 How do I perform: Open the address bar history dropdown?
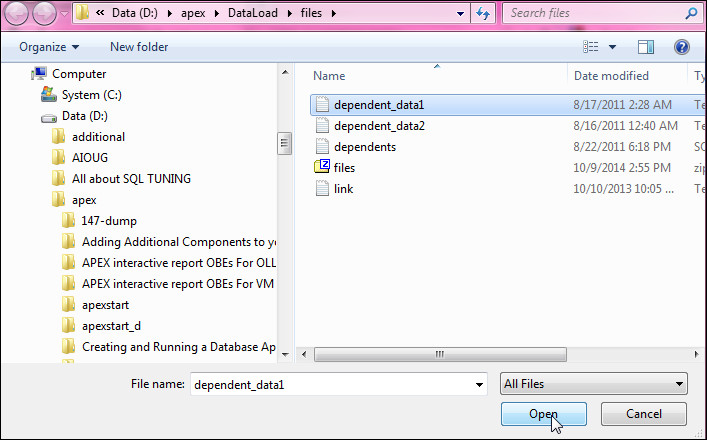coord(460,14)
